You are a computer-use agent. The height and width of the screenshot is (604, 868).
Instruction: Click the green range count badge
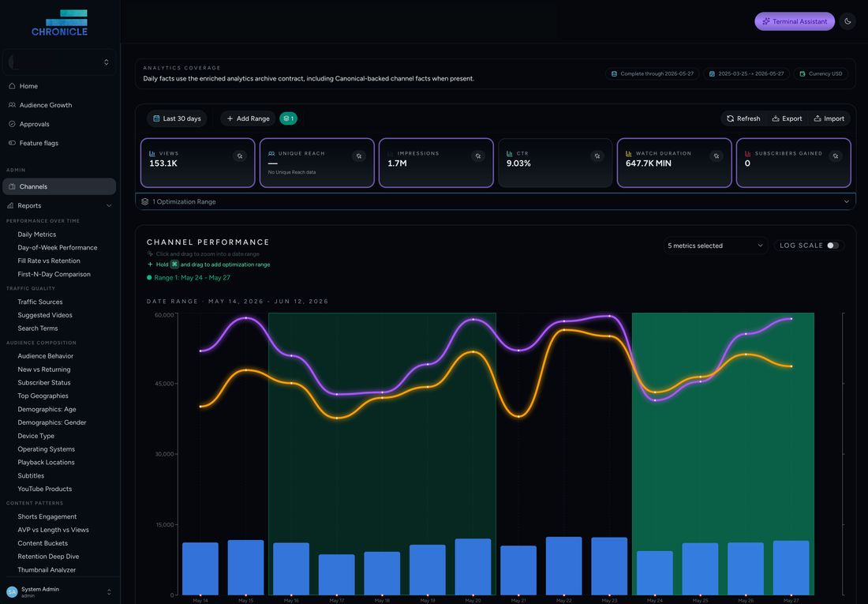tap(288, 118)
